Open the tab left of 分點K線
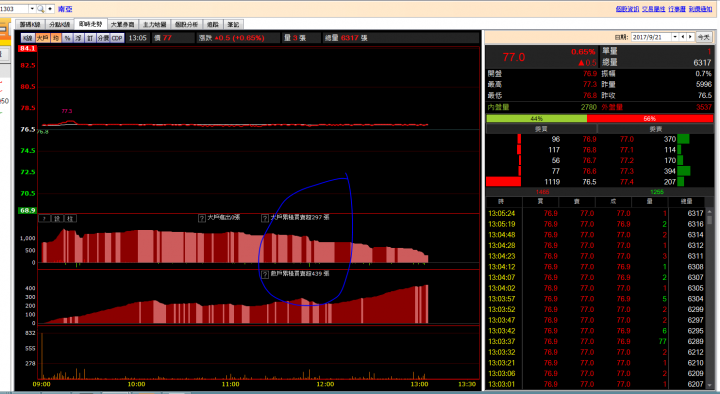The image size is (720, 394). (x=30, y=24)
